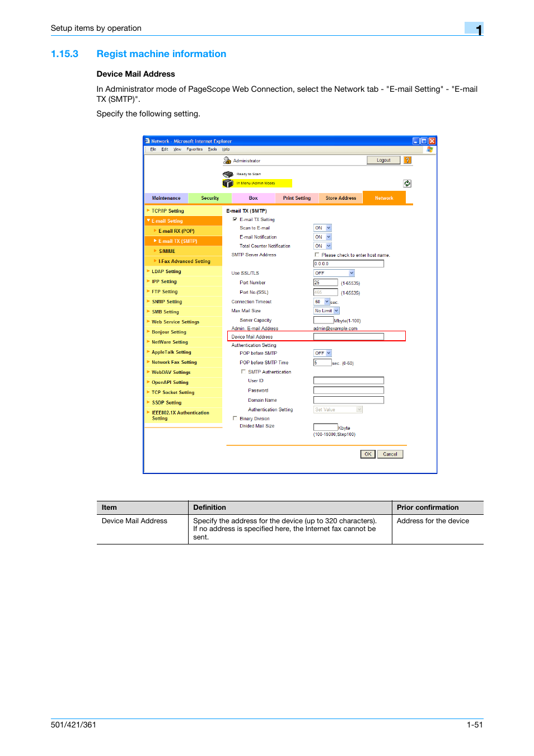Click the Internet Explorer page icon in title bar
Image resolution: width=534 pixels, height=756 pixels.
tap(148, 141)
